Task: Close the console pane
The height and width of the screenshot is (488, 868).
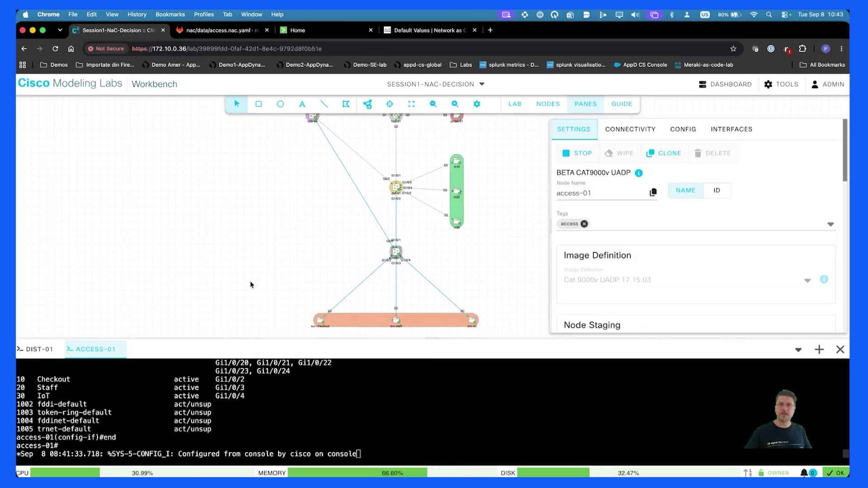Action: pos(840,349)
